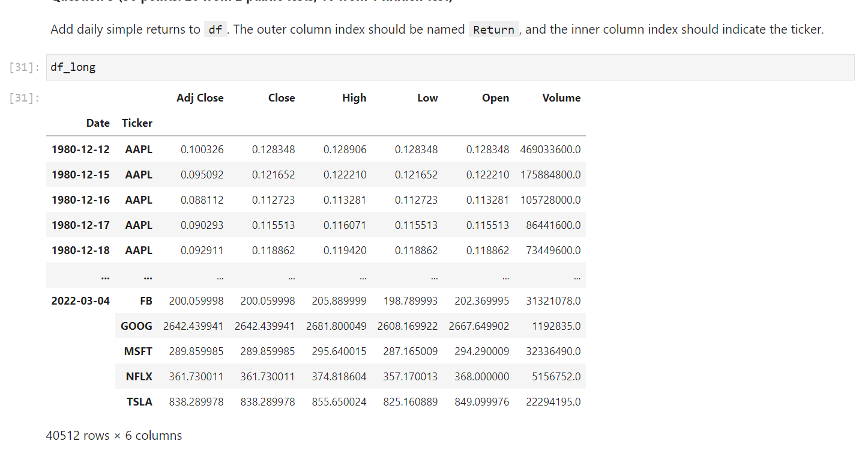868x453 pixels.
Task: Click the 'Low' column header
Action: 427,98
